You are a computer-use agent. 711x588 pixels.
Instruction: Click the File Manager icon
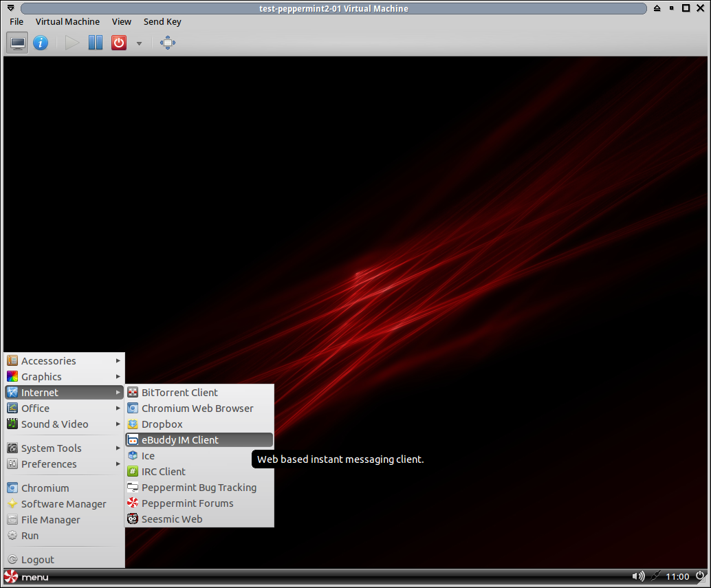(x=12, y=520)
